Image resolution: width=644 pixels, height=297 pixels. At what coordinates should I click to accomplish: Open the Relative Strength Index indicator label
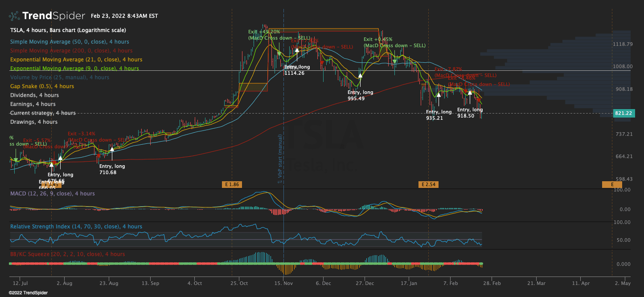[76, 227]
